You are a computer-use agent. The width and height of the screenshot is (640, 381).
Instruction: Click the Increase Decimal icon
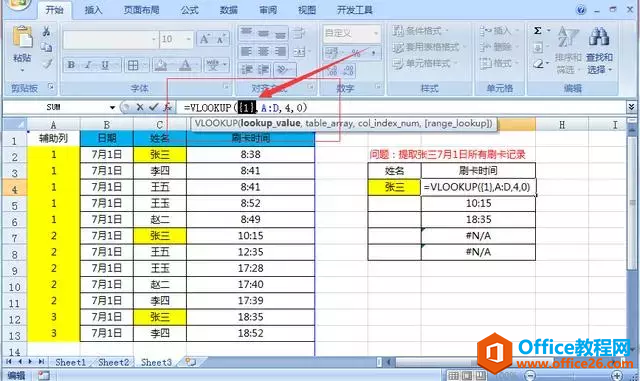pyautogui.click(x=332, y=71)
